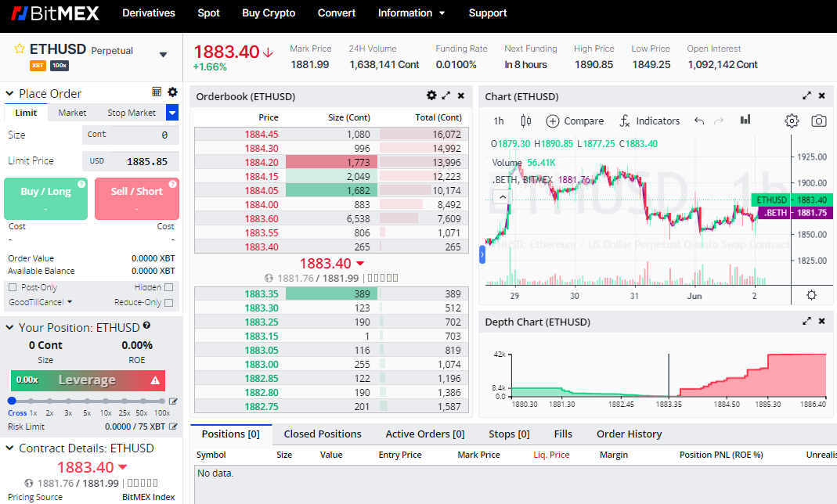Open the Closed Positions tab
This screenshot has height=504, width=837.
point(323,434)
